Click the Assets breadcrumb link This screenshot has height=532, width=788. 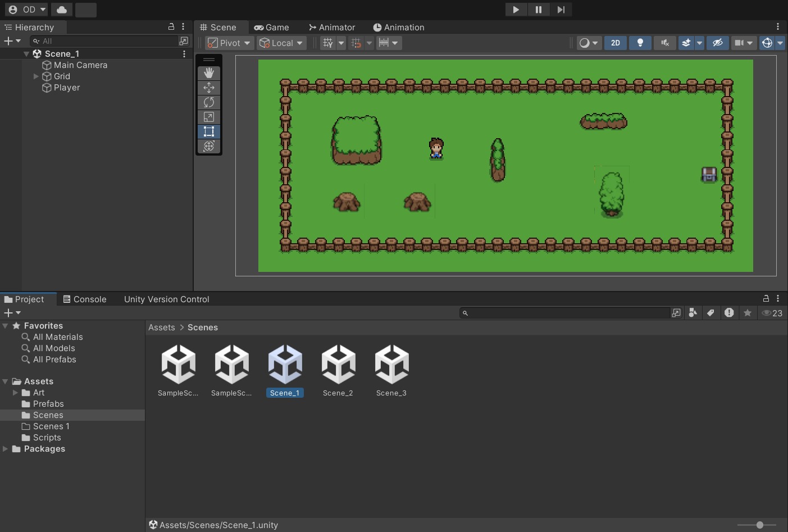pyautogui.click(x=162, y=328)
